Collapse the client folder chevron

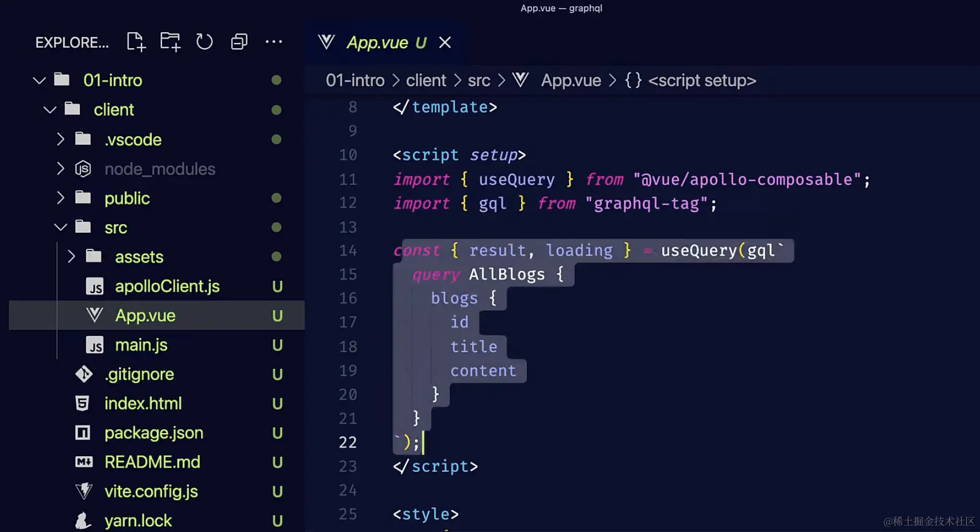[x=50, y=110]
